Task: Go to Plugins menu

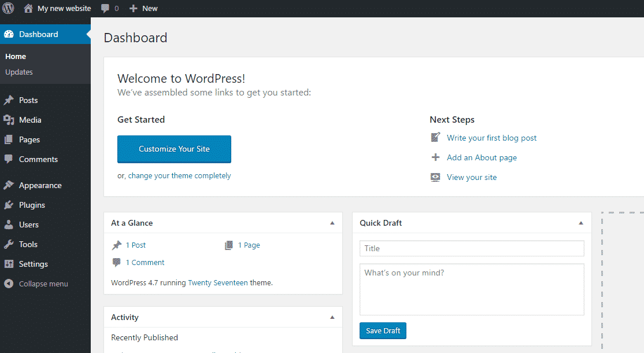Action: [x=32, y=205]
